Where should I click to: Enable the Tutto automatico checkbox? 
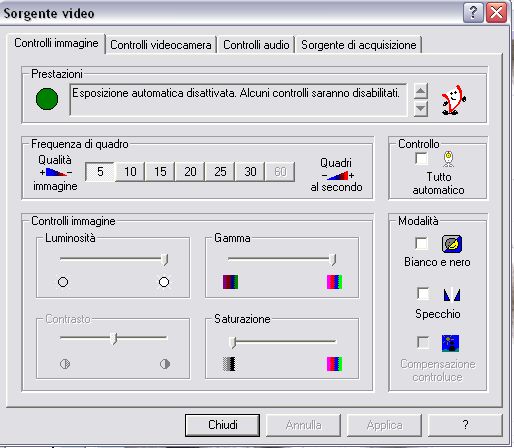422,158
